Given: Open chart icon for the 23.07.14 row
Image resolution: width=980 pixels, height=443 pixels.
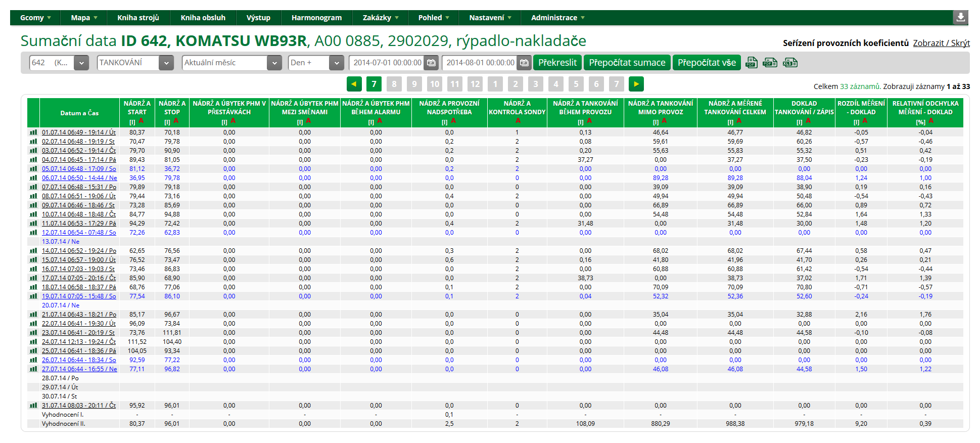Looking at the screenshot, I should 33,333.
